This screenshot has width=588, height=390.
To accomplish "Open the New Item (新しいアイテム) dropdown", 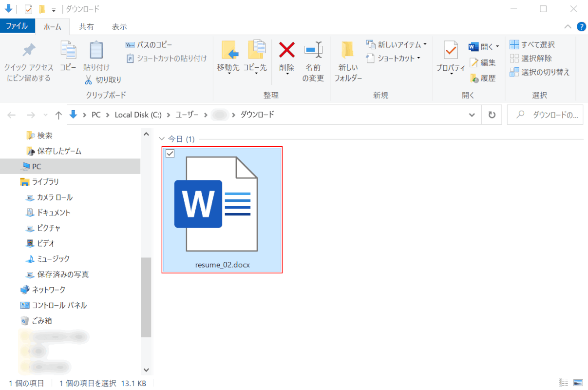I will [425, 44].
